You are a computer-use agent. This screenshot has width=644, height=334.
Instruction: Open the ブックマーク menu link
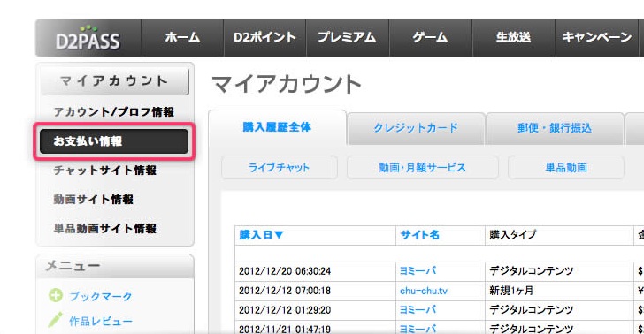[101, 296]
